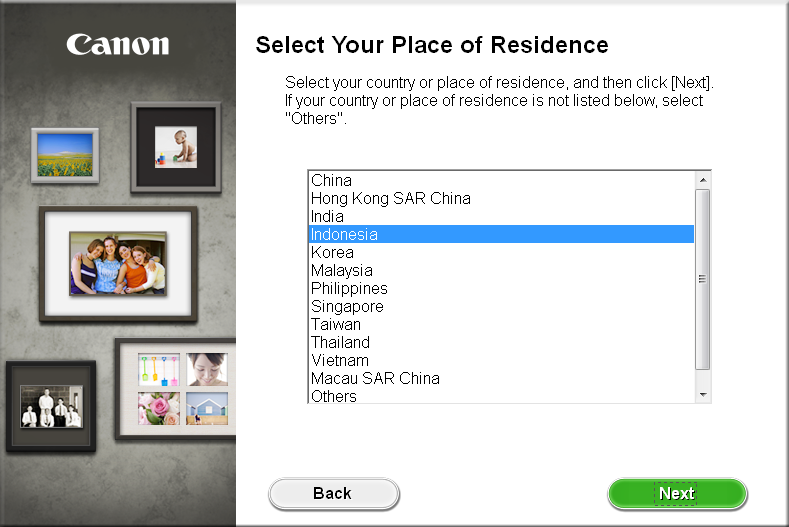Select Singapore from the list
The image size is (789, 527).
point(347,306)
